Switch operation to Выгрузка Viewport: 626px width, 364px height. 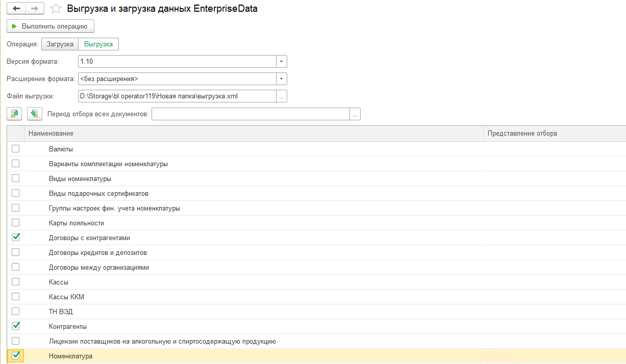click(98, 44)
